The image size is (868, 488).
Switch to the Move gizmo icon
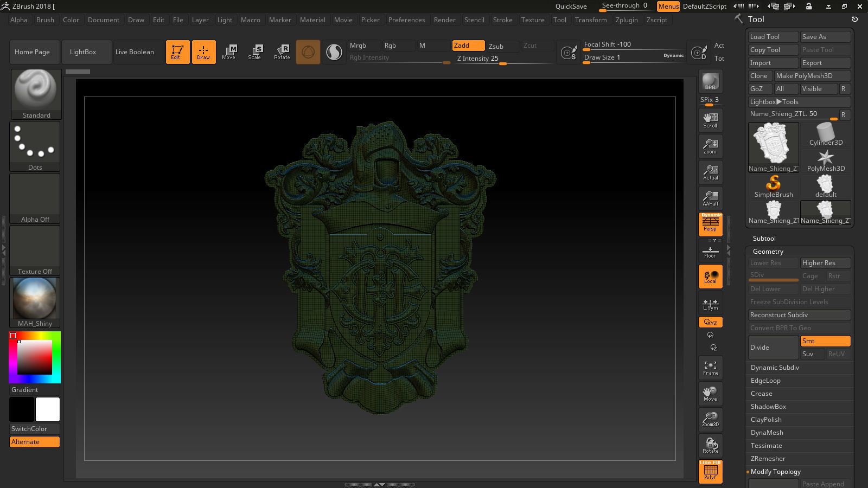tap(229, 52)
